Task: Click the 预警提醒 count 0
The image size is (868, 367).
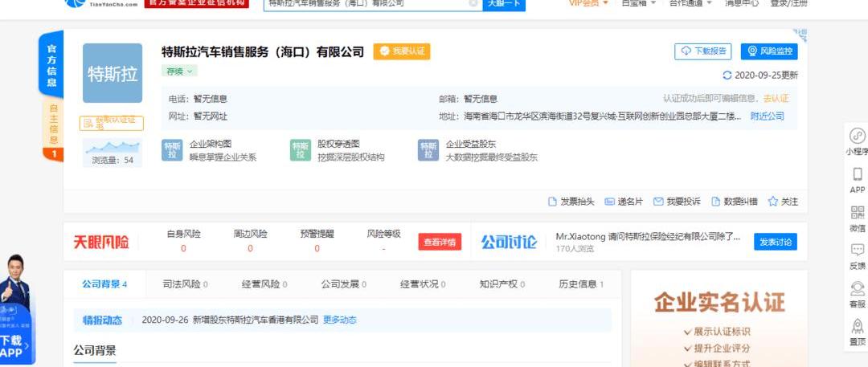Action: (317, 248)
